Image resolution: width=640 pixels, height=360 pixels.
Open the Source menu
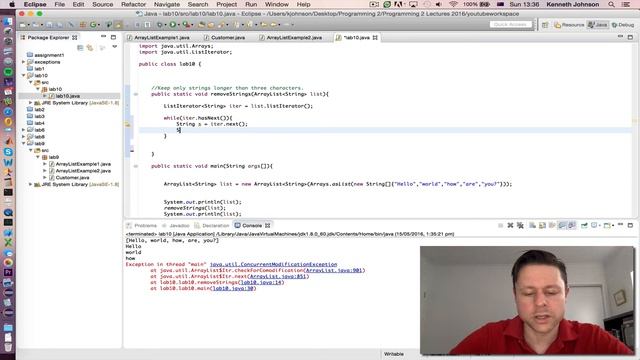(103, 4)
